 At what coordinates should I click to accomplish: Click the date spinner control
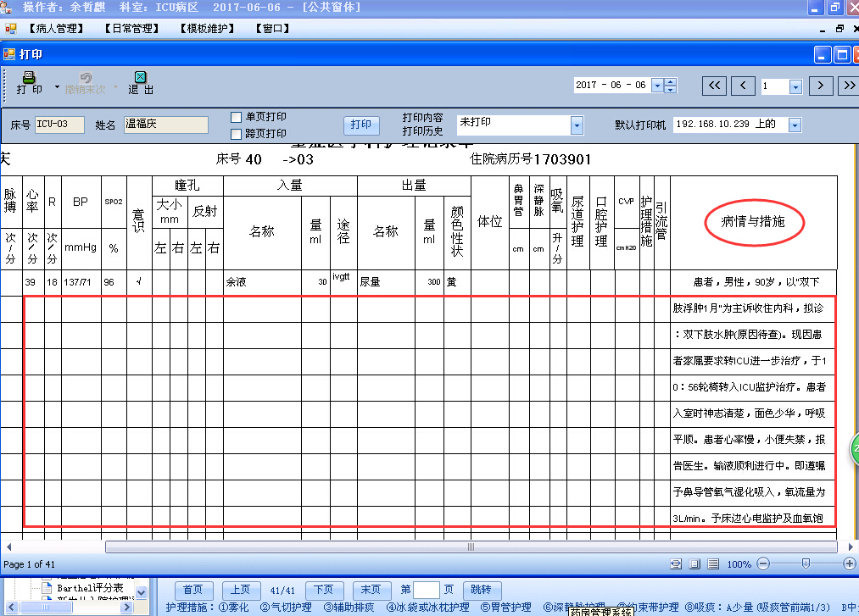(671, 86)
